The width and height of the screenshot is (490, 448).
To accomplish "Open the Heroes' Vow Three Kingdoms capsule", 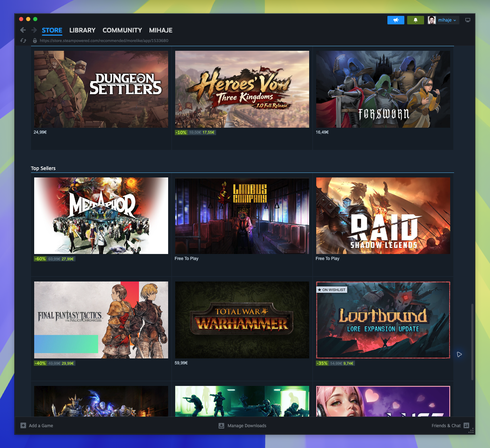I will pos(242,89).
